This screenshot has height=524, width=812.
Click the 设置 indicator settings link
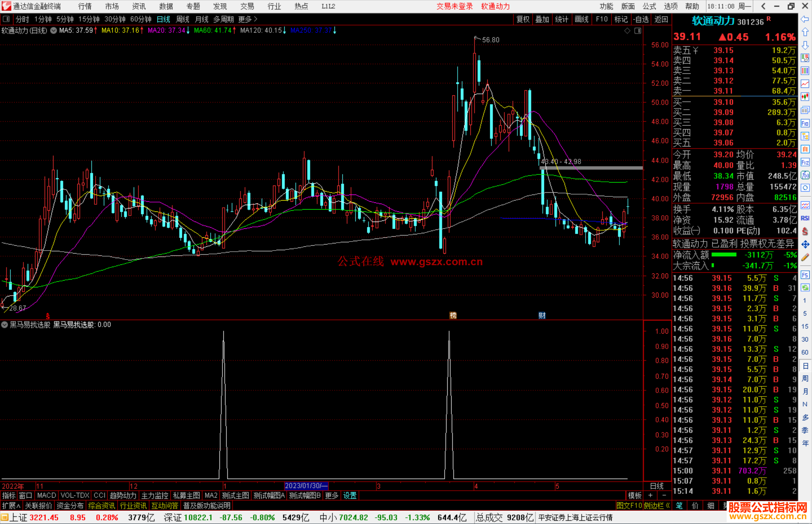click(350, 495)
